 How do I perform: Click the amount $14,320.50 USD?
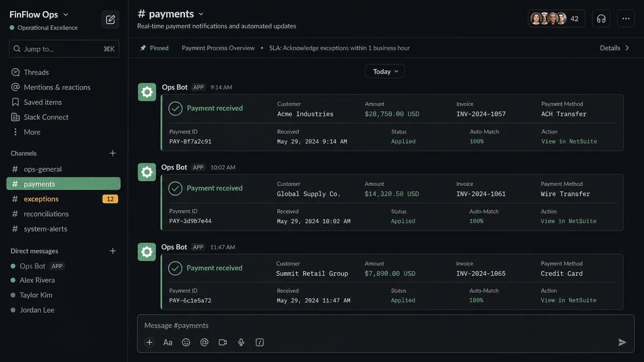click(x=392, y=194)
